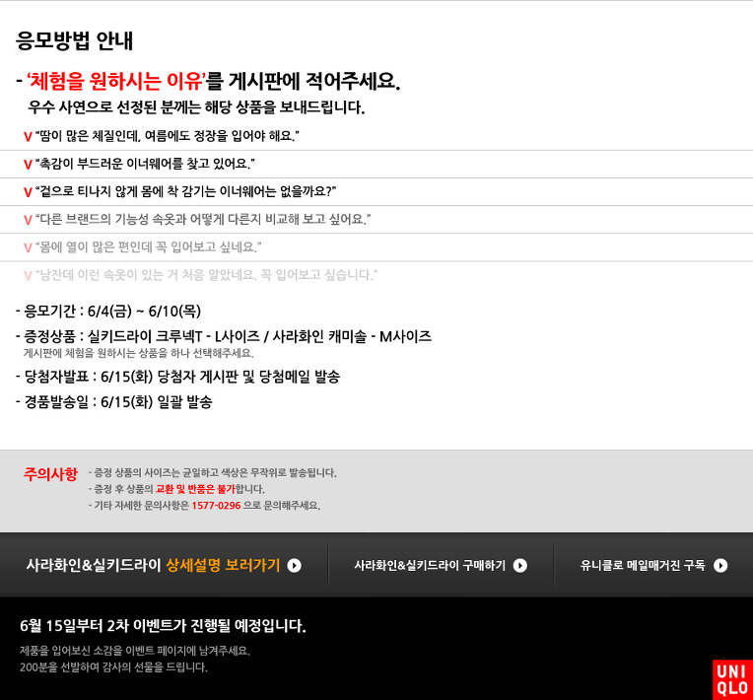The height and width of the screenshot is (700, 753).
Task: Click quote 겉으로 티나지 않게 몸에 착 감기는
Action: point(185,191)
